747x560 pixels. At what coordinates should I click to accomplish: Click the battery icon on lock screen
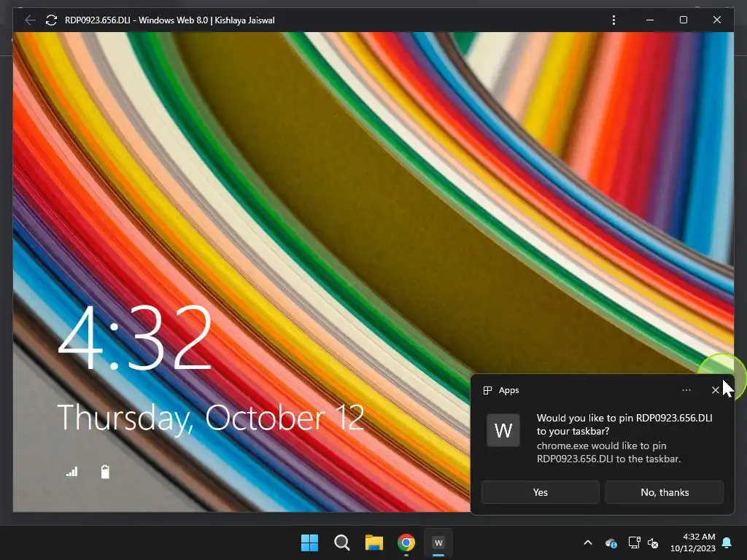(105, 472)
